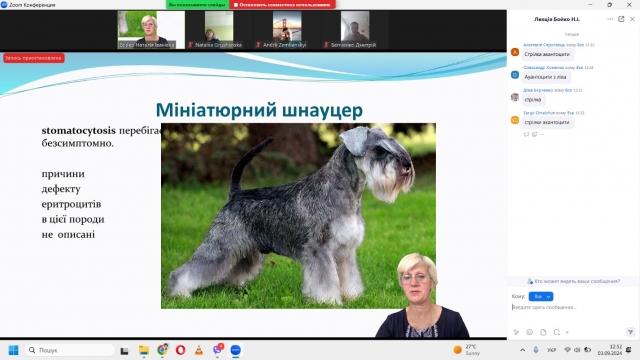
Task: Click the green screen sharing status label
Action: point(197,5)
